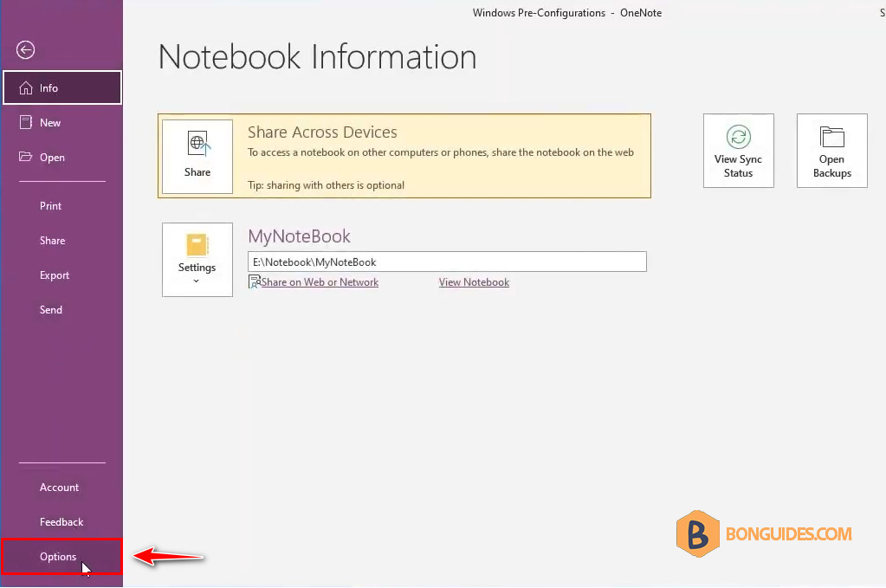Viewport: 886px width, 588px height.
Task: Select Open in the sidebar
Action: 61,157
